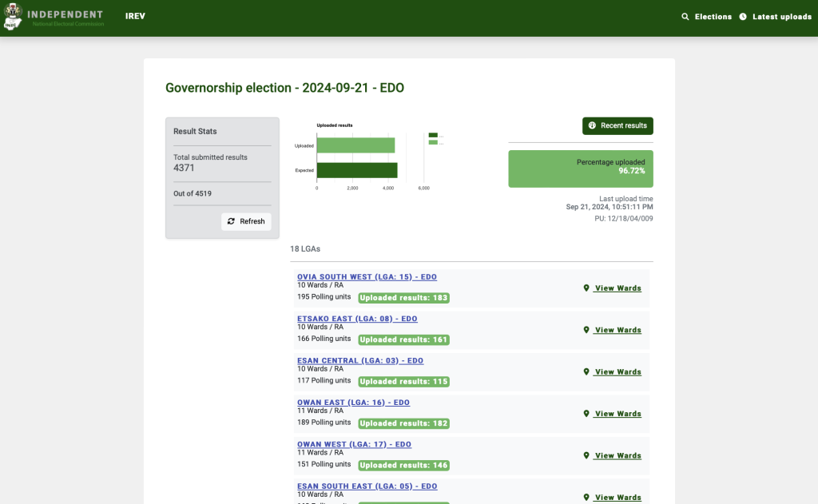Click map pin icon for Esan Central
Image resolution: width=818 pixels, height=504 pixels.
(586, 372)
